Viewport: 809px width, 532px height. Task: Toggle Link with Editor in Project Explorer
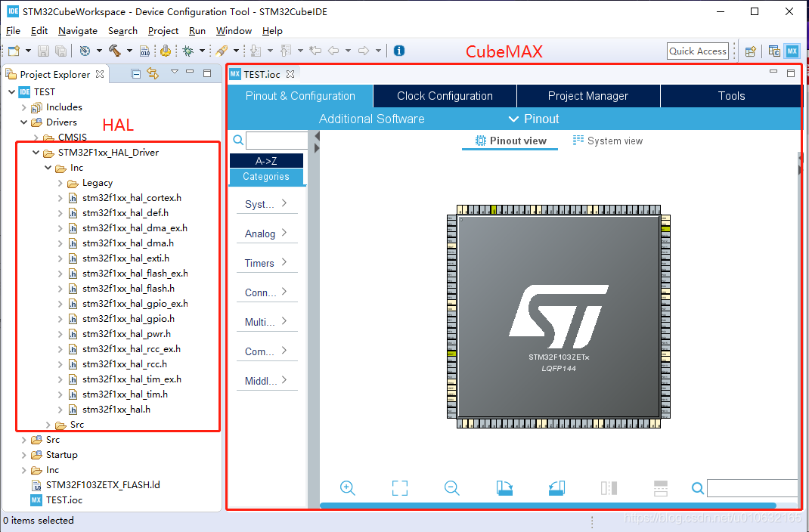click(x=153, y=74)
